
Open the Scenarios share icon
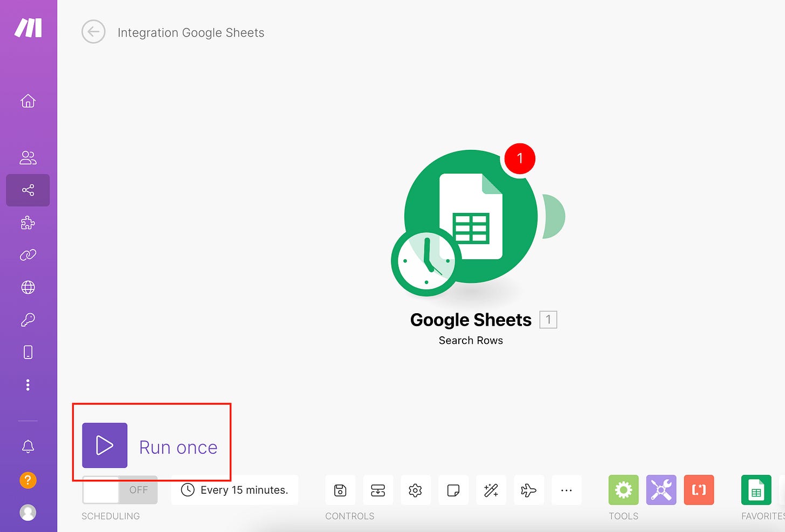[x=28, y=190]
